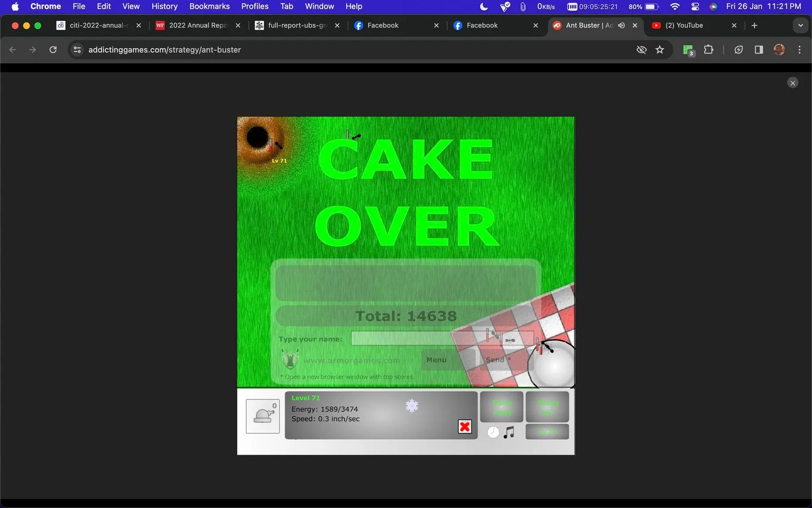812x508 pixels.
Task: Click in the Type your name field
Action: pyautogui.click(x=442, y=339)
